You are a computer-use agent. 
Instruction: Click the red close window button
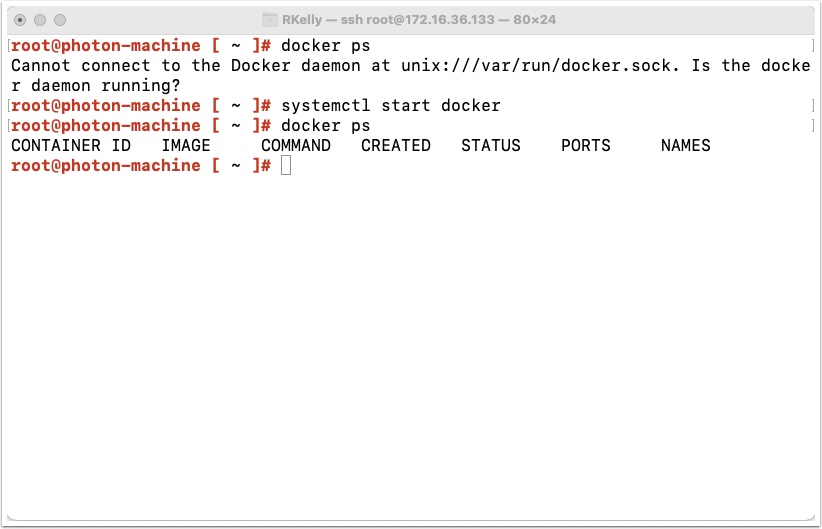20,20
